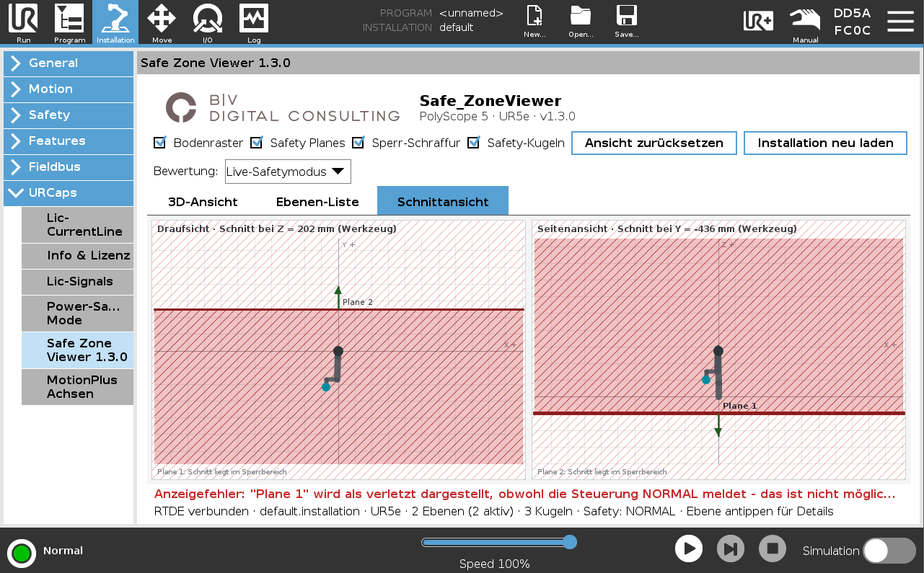Switch to the Ebenen-Liste tab

[317, 202]
